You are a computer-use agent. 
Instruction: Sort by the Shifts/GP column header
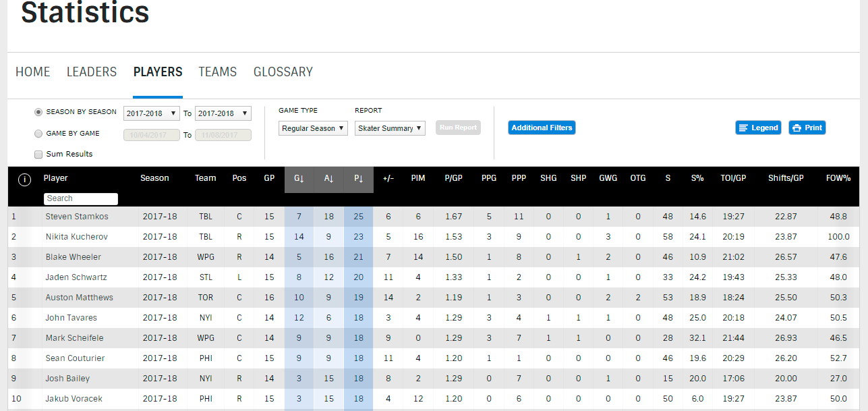[x=786, y=178]
